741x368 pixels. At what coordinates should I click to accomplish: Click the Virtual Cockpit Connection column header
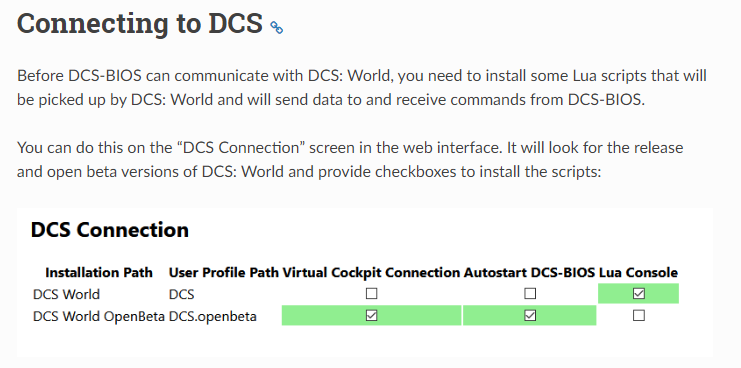click(371, 273)
